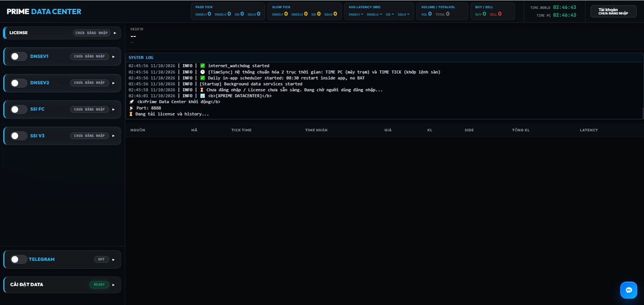Sort table by TIME NHẬN column header

[x=316, y=130]
